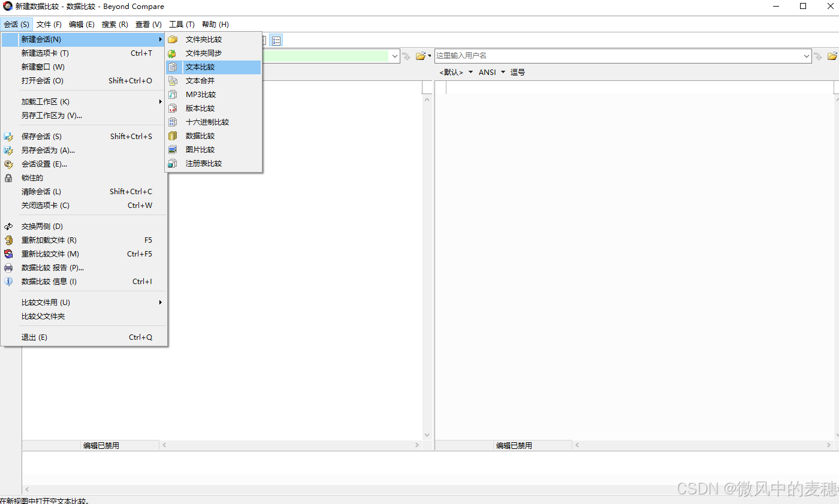Click right pane horizontal scrollbar left arrow
The width and height of the screenshot is (839, 504).
(578, 445)
